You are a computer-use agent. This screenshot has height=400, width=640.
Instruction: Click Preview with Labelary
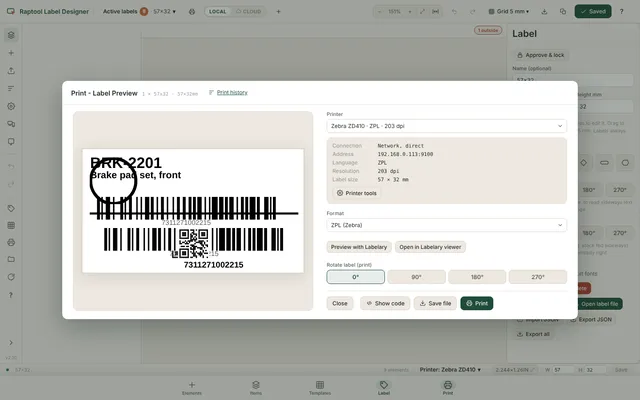click(359, 247)
